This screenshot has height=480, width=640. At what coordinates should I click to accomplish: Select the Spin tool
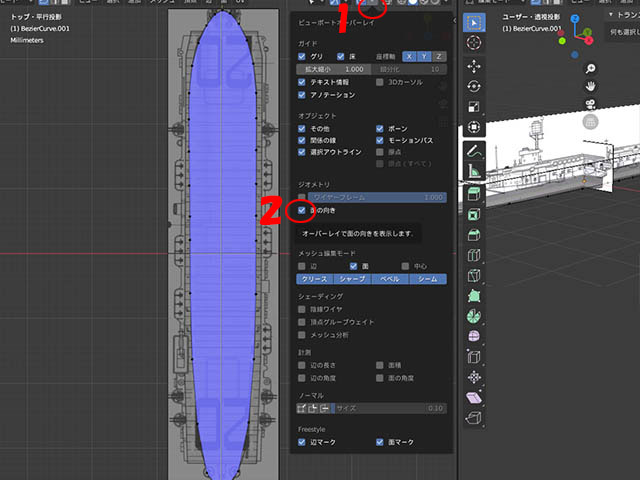474,316
